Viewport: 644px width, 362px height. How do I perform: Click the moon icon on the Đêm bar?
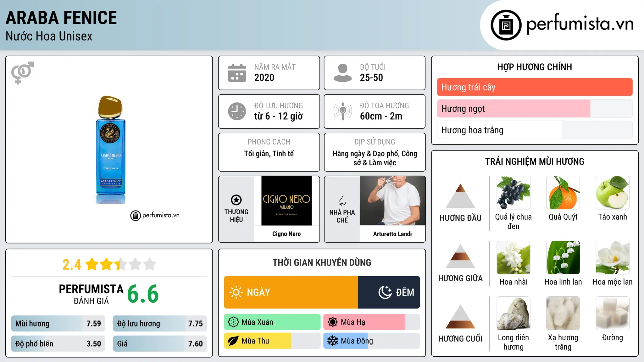click(x=385, y=292)
